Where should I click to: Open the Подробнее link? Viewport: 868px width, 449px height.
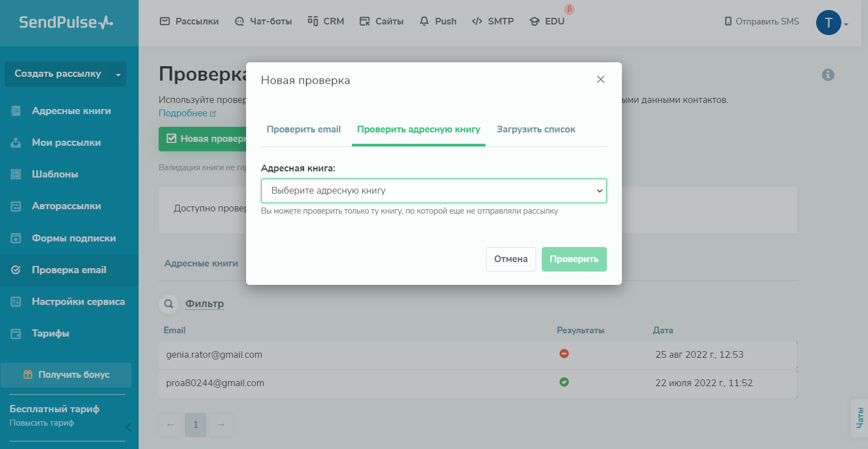183,114
